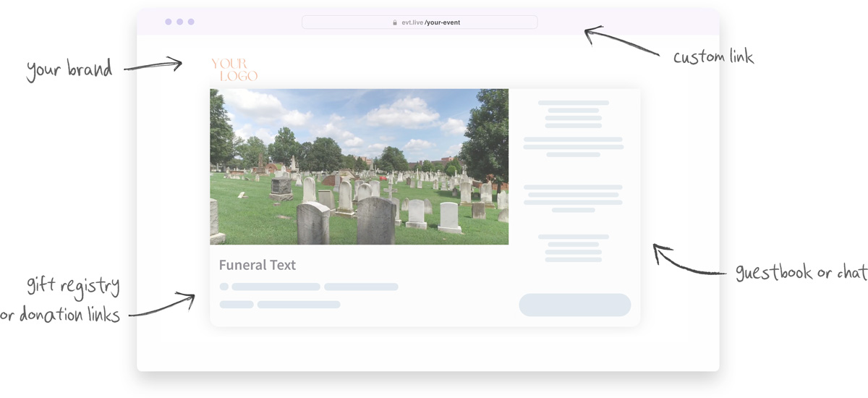Viewport: 868px width, 398px height.
Task: Click the curved arrow beside 'guestbook or chat'
Action: point(687,262)
